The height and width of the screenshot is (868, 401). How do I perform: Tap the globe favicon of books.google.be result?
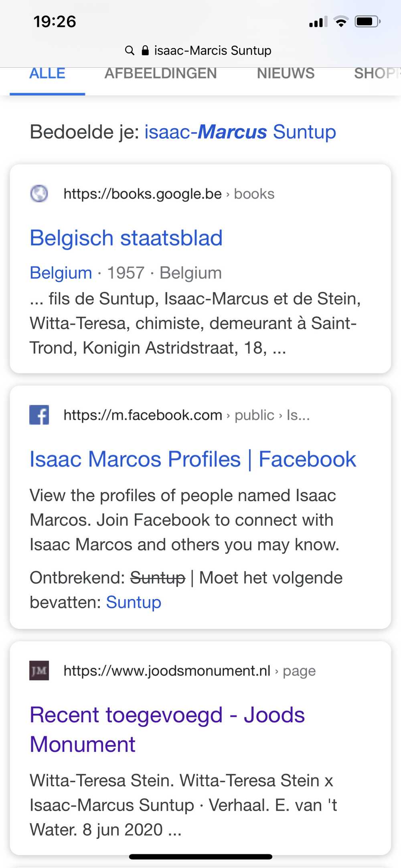tap(39, 194)
